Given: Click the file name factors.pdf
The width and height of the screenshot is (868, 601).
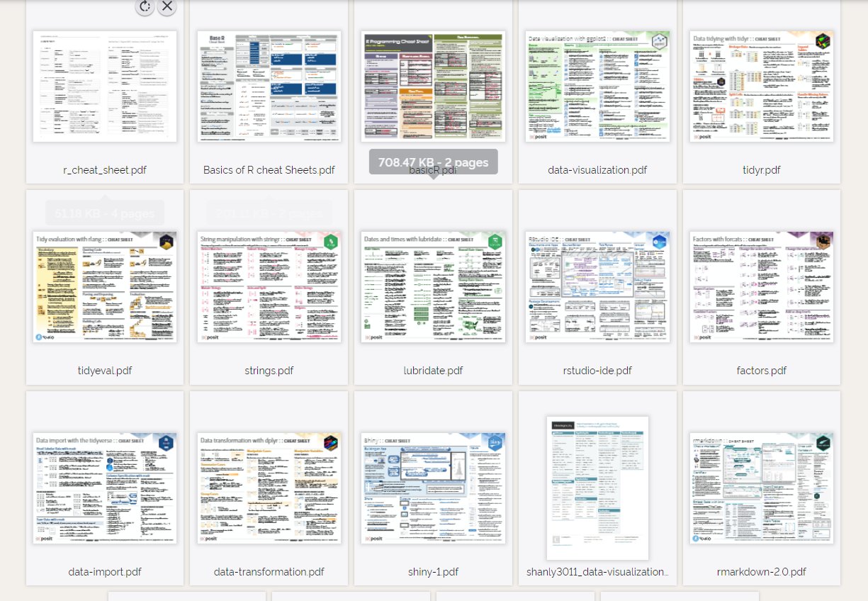Looking at the screenshot, I should coord(762,371).
